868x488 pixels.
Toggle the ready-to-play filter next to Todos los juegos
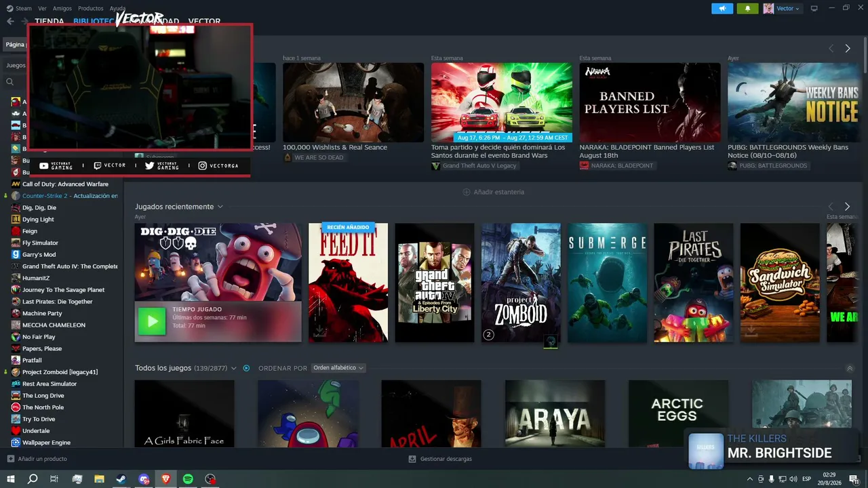(x=246, y=368)
